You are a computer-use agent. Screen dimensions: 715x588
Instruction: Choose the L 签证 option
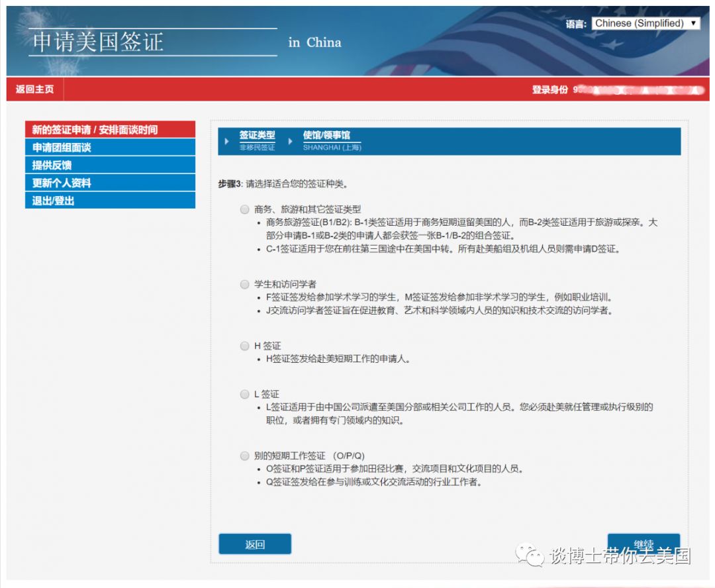[244, 393]
